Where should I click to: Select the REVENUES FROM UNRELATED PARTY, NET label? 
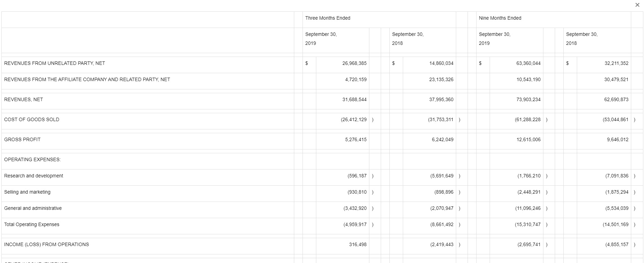tap(54, 64)
